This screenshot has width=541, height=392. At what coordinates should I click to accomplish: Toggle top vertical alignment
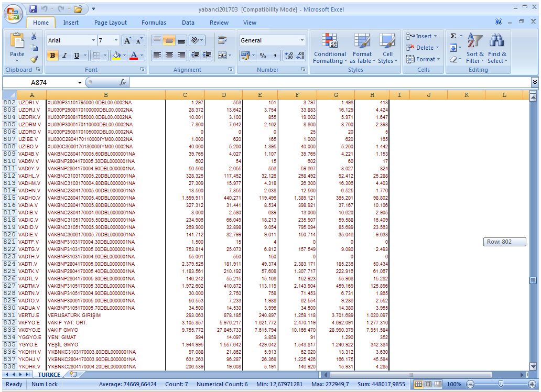(x=157, y=41)
